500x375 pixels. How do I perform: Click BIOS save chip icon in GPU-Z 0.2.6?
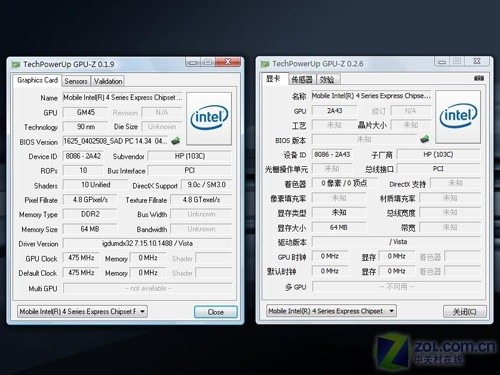click(x=424, y=139)
